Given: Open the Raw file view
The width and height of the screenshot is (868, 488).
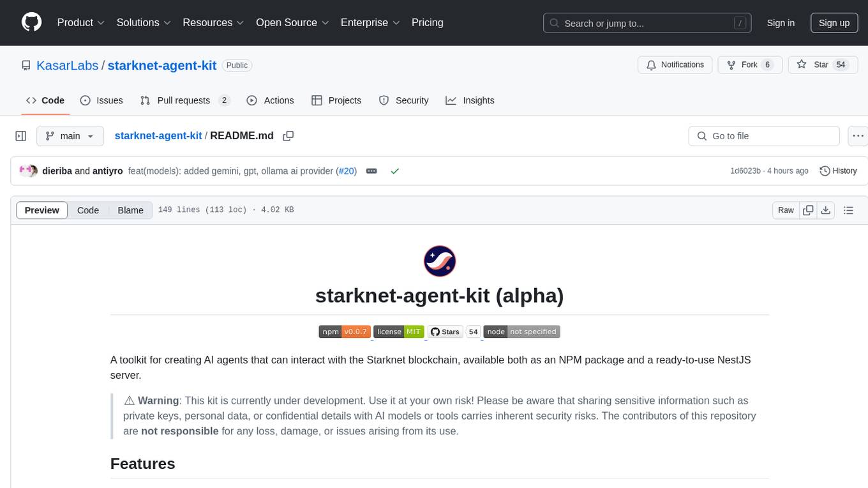Looking at the screenshot, I should pyautogui.click(x=786, y=210).
